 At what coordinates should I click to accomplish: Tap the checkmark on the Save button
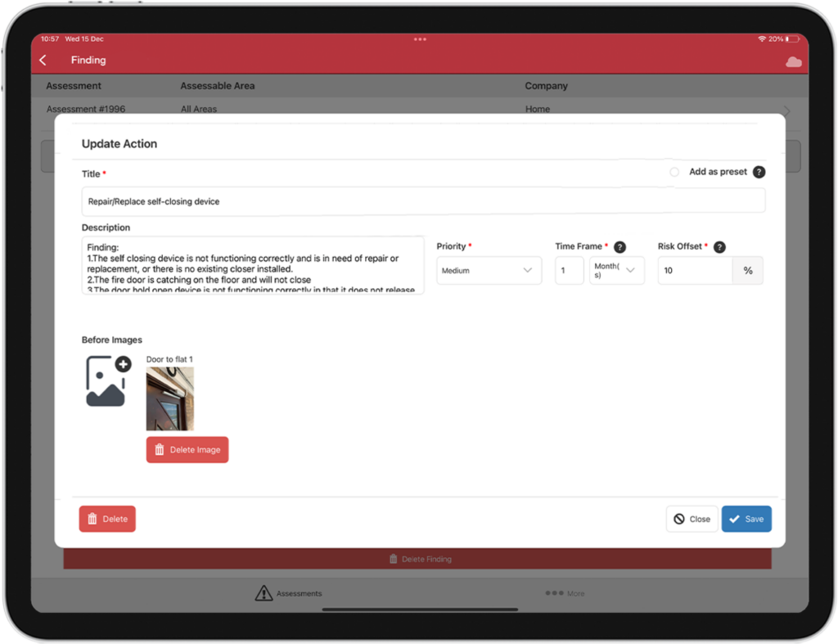point(734,518)
